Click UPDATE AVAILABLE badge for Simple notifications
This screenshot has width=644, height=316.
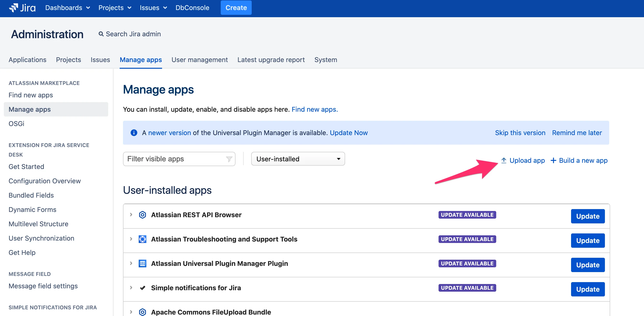[x=467, y=288]
